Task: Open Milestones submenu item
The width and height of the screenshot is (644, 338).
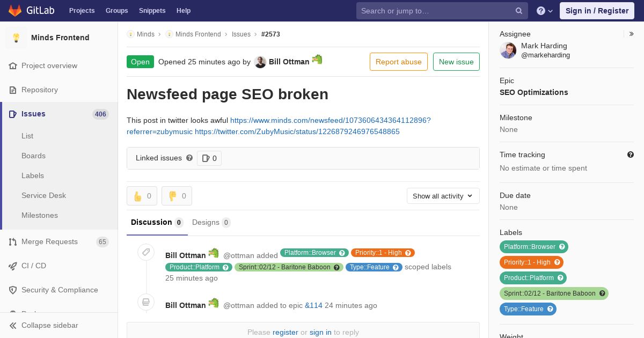Action: [40, 215]
